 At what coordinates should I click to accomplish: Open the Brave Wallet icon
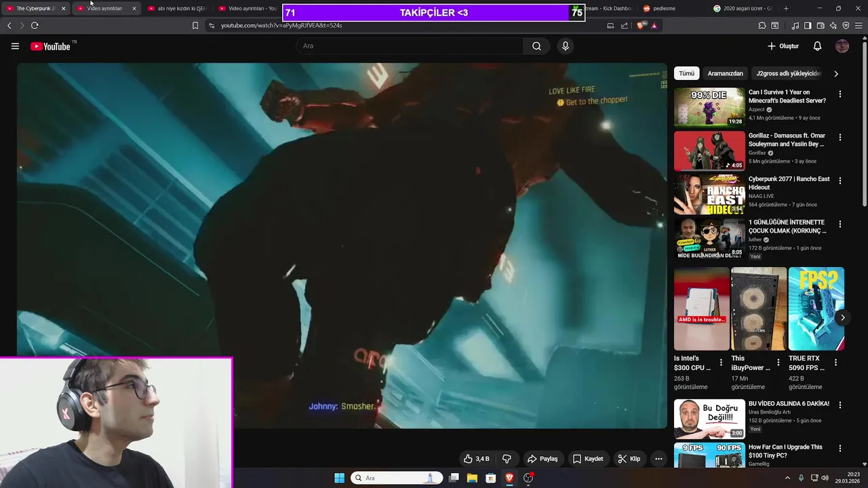click(x=821, y=26)
